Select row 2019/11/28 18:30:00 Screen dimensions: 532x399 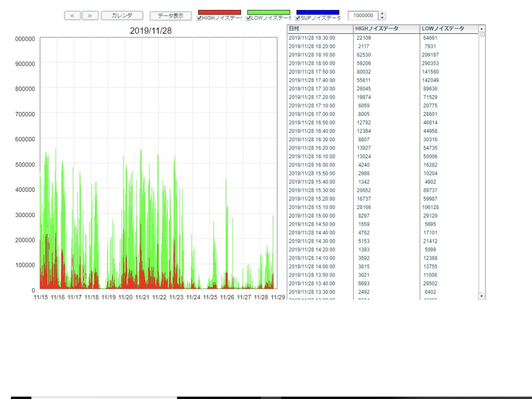pos(383,38)
